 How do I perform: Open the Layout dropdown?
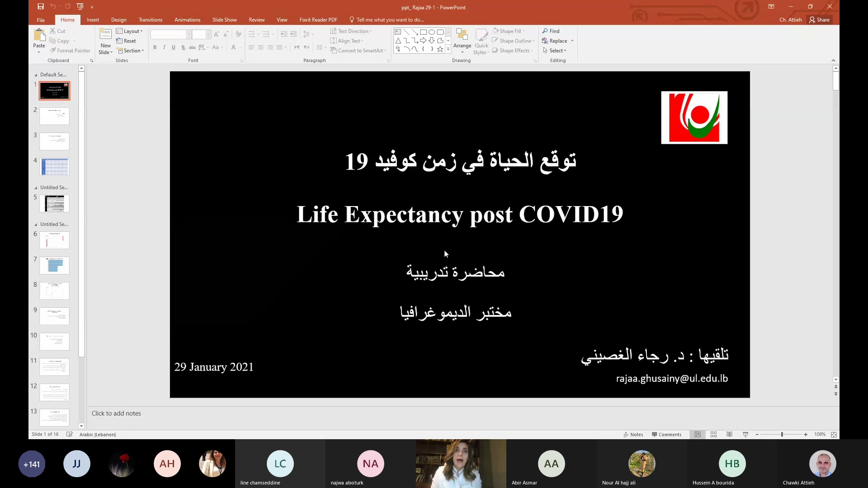[x=130, y=31]
